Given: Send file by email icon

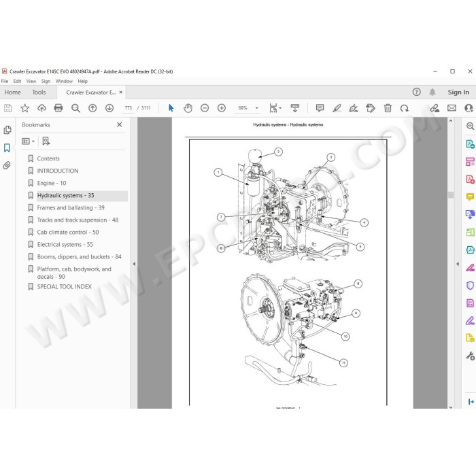Looking at the screenshot, I should tap(452, 108).
